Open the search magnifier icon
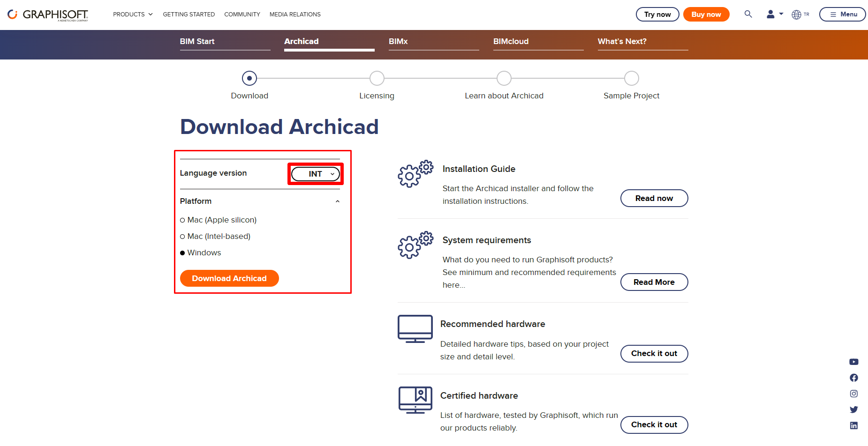868x446 pixels. [x=748, y=14]
